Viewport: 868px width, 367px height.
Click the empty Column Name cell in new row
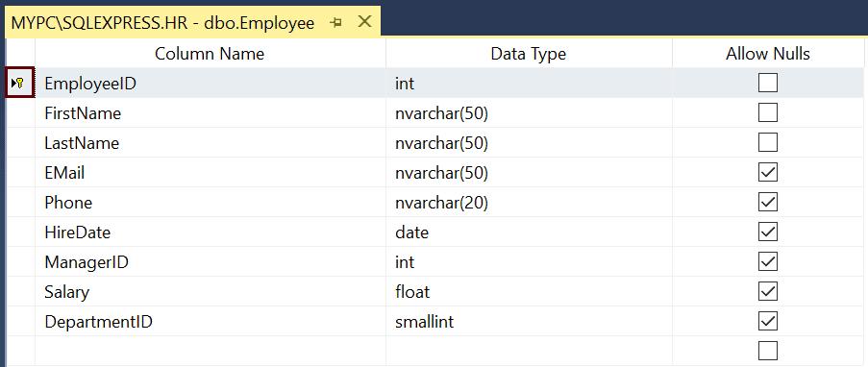211,351
